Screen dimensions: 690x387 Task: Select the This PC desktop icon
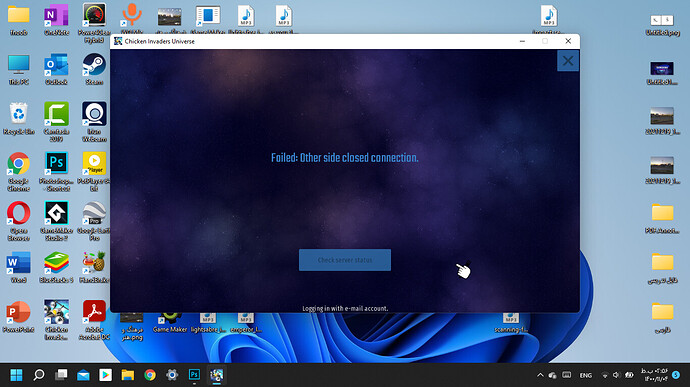coord(18,70)
